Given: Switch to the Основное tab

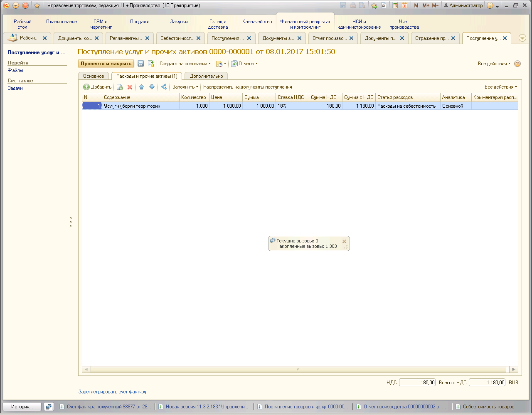Looking at the screenshot, I should pos(94,76).
